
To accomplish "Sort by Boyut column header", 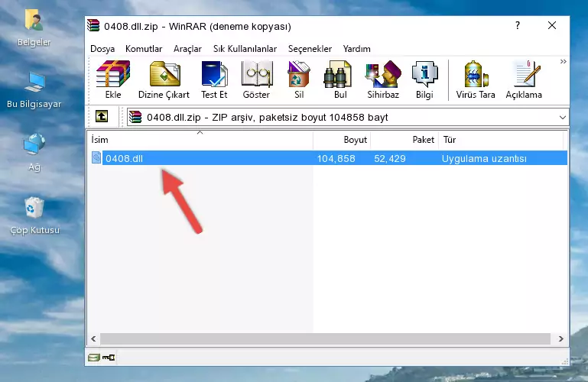I will (342, 140).
